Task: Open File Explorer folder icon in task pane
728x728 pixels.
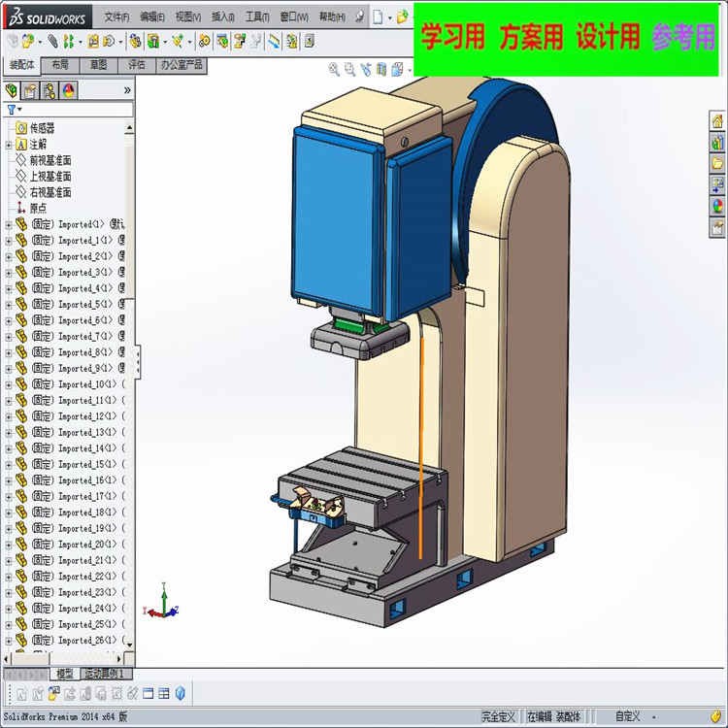Action: pos(717,163)
